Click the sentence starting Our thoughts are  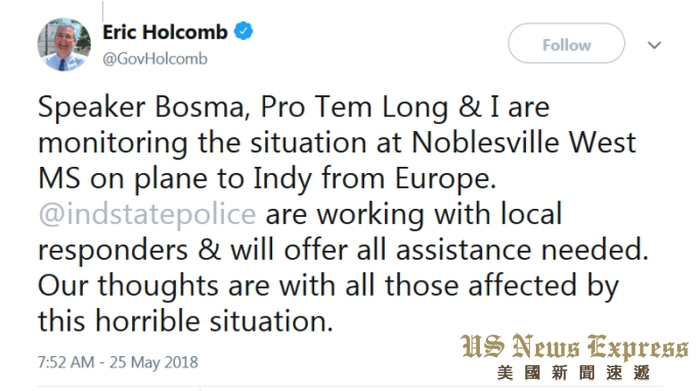(329, 304)
